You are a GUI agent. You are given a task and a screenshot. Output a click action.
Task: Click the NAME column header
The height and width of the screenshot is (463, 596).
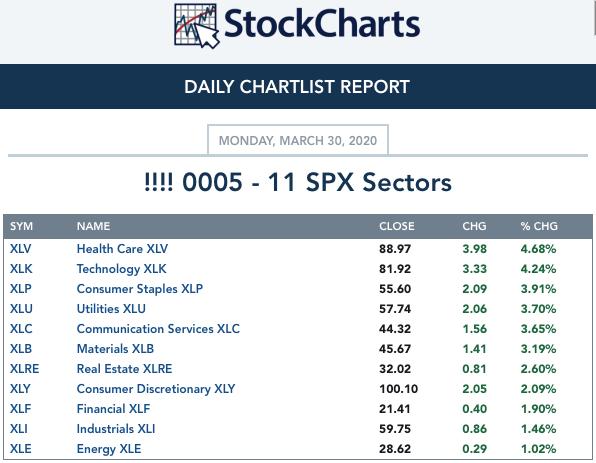(93, 226)
